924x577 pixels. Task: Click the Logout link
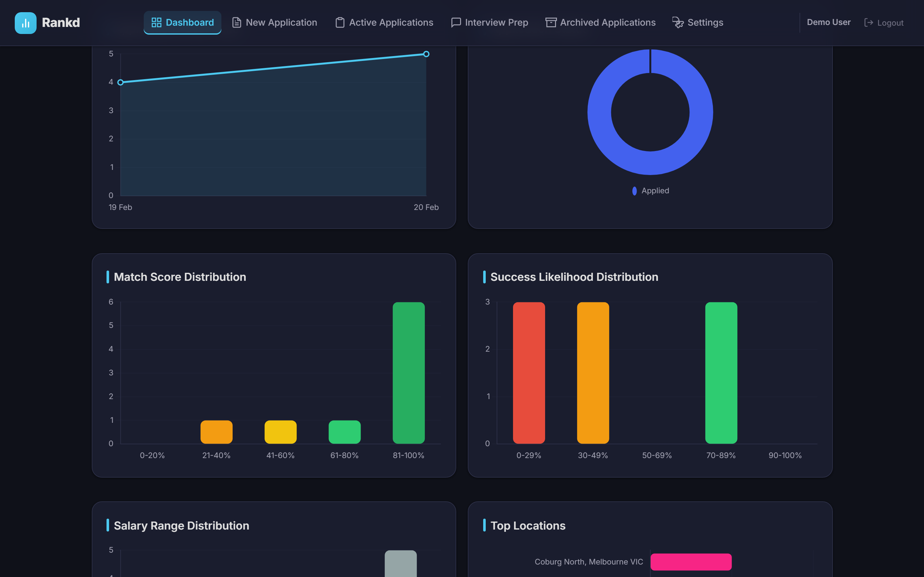click(x=890, y=22)
